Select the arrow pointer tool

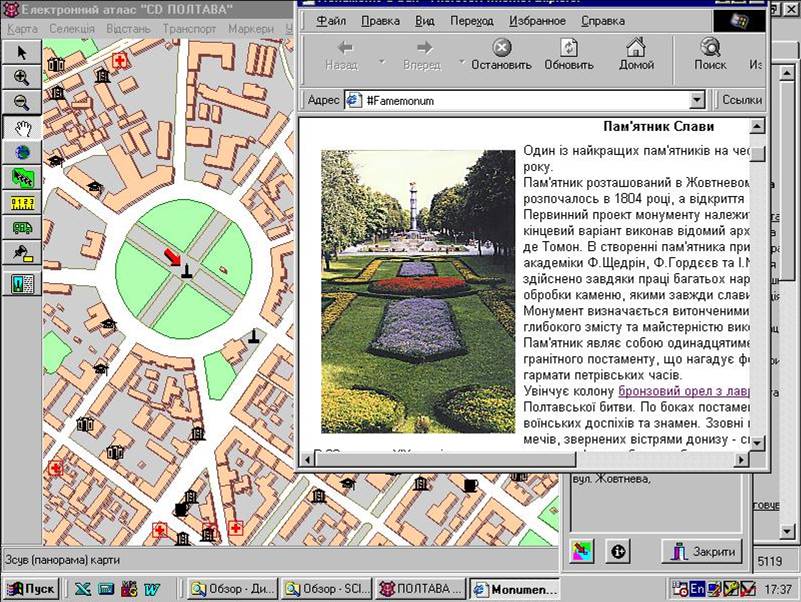pyautogui.click(x=21, y=52)
